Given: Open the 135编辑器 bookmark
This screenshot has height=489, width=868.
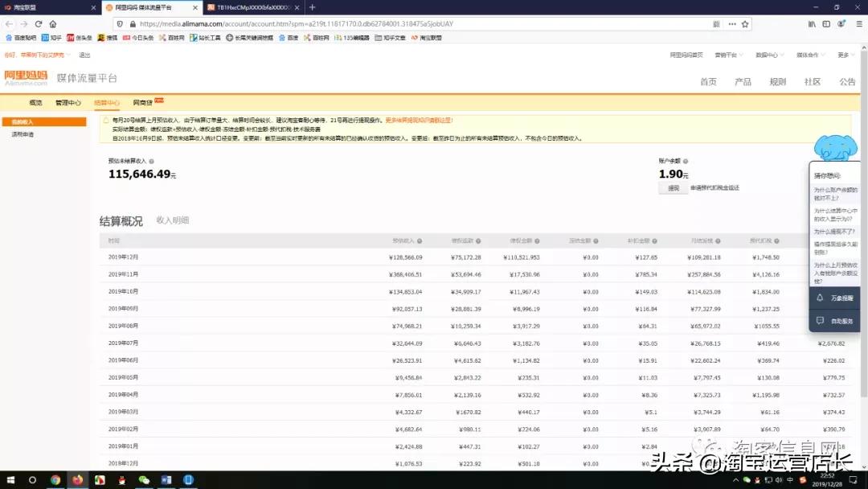Looking at the screenshot, I should (351, 38).
